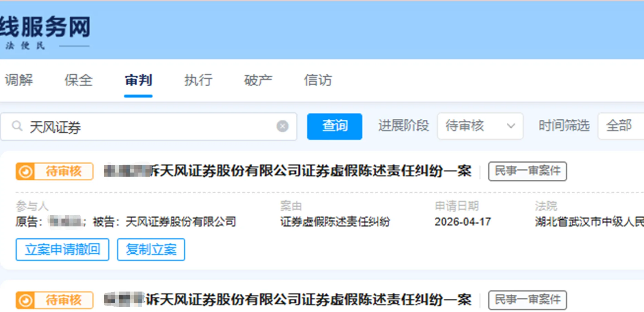Focus the search input containing 天风证券

[x=149, y=127]
